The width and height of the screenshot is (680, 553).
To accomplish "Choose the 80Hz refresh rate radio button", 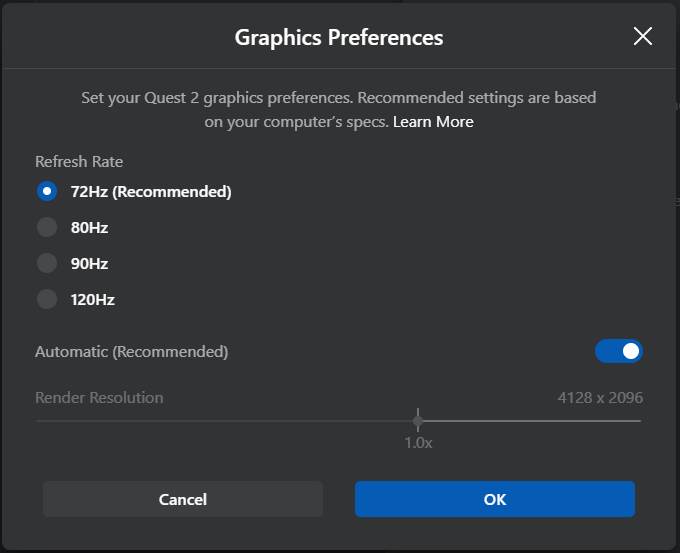I will 47,227.
